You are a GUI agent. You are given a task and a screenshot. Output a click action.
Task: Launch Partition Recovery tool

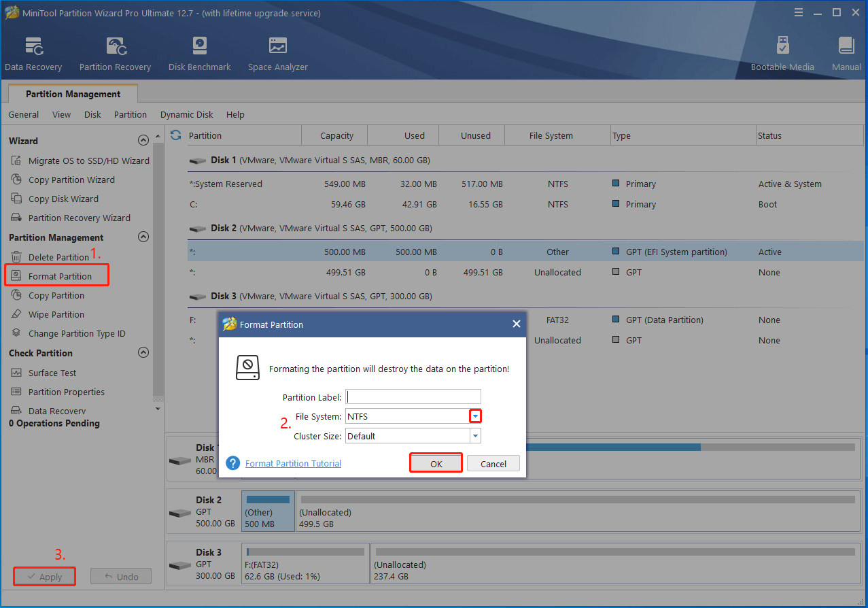point(115,54)
